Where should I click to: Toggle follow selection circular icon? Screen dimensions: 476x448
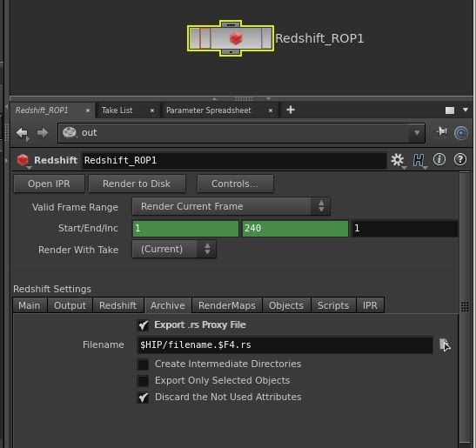461,133
